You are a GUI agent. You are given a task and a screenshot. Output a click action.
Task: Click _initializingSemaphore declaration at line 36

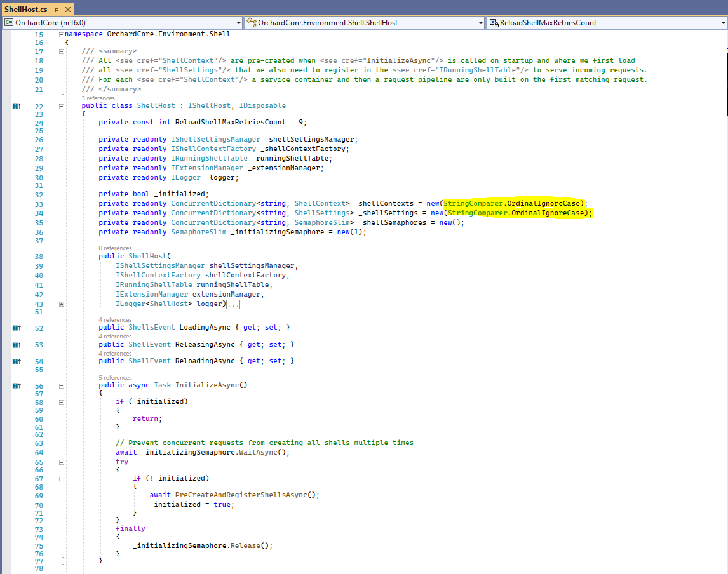(277, 232)
